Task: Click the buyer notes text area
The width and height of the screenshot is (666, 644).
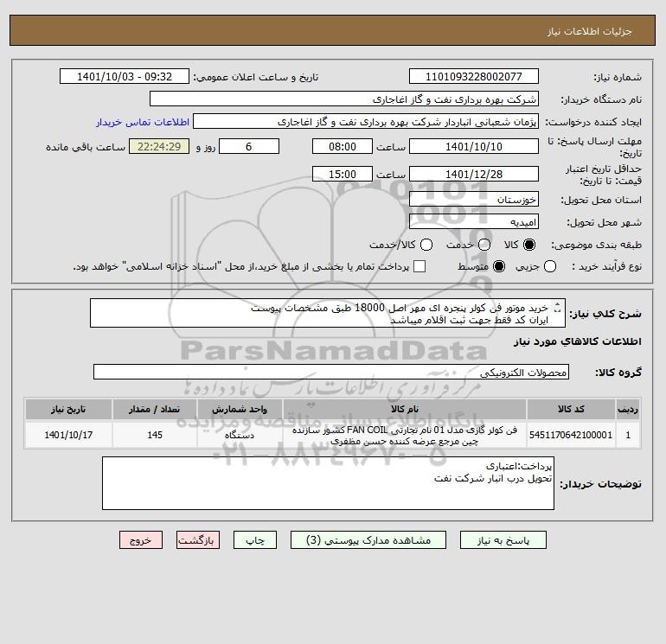Action: (x=328, y=483)
